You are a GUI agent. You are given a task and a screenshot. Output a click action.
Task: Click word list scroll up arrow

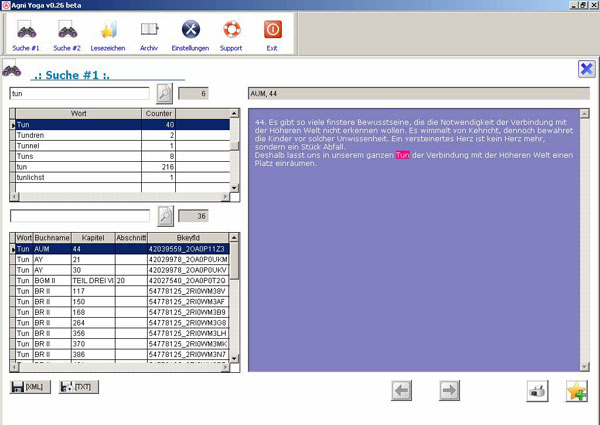(x=234, y=113)
